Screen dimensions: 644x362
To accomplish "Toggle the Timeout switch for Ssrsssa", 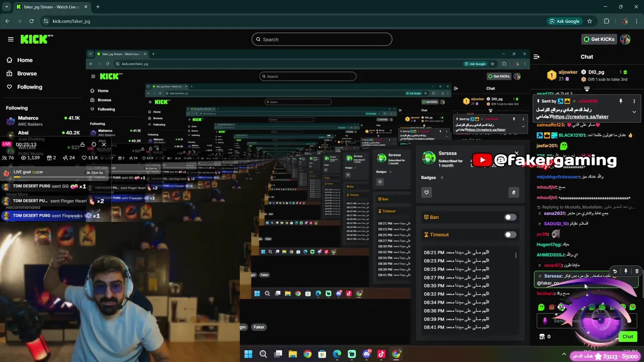I will tap(510, 235).
